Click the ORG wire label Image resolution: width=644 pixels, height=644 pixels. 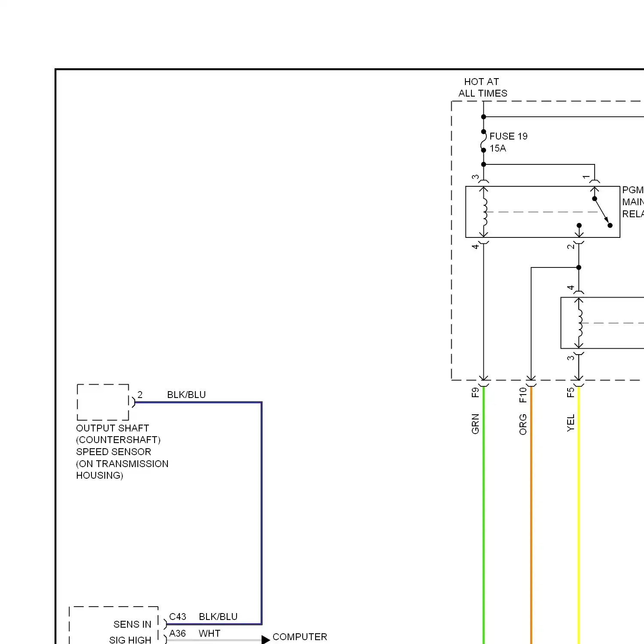pyautogui.click(x=522, y=424)
